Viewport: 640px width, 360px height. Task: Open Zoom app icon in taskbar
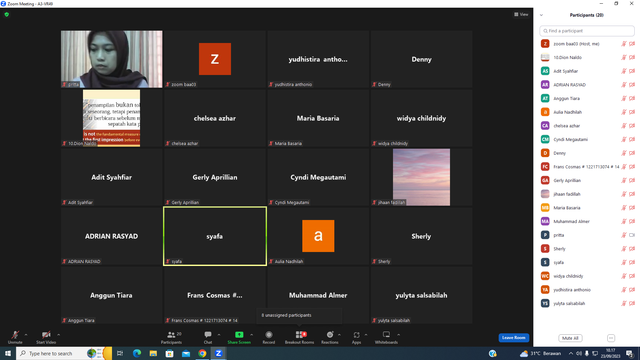point(218,353)
